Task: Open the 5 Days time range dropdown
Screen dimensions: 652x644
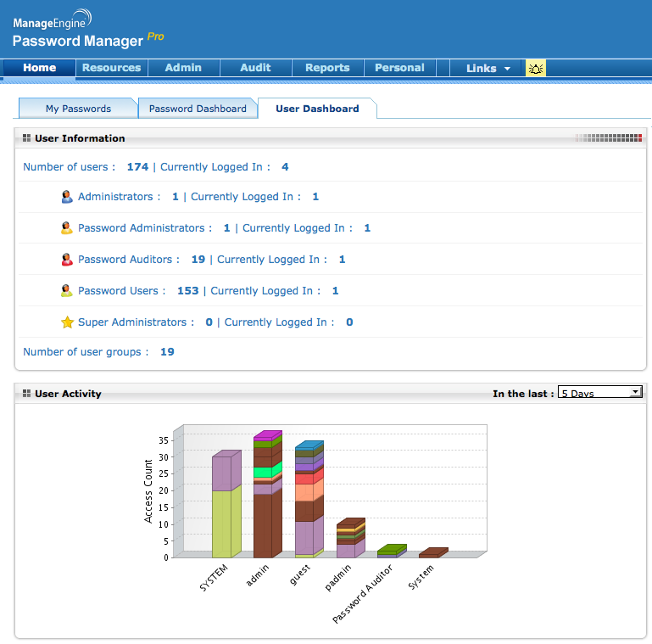Action: click(599, 392)
